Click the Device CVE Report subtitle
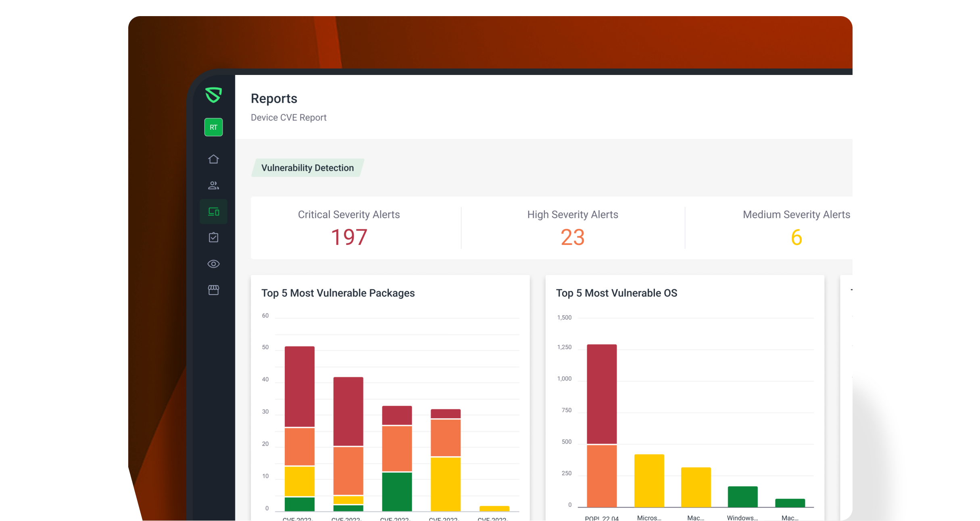Image resolution: width=980 pixels, height=521 pixels. (x=289, y=117)
